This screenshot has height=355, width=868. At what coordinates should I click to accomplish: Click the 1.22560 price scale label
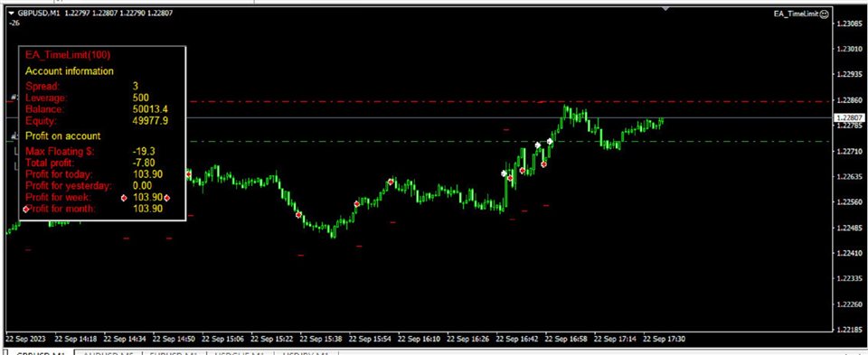tap(847, 202)
